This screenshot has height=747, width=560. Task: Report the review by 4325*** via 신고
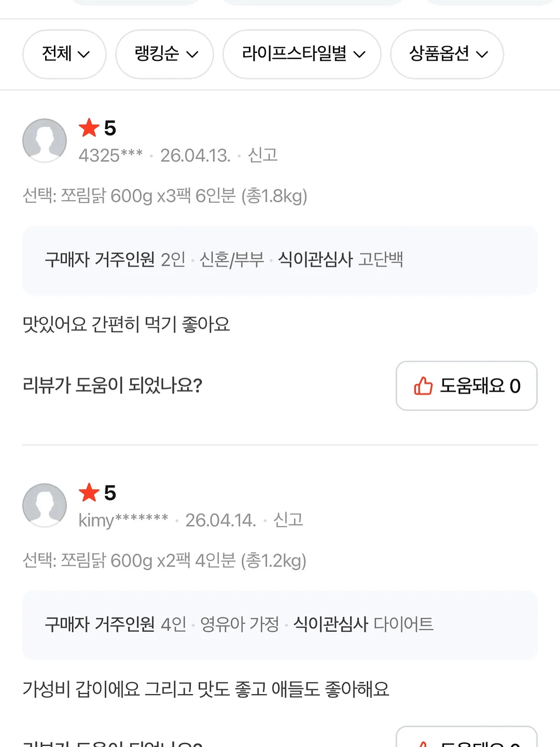pos(263,155)
